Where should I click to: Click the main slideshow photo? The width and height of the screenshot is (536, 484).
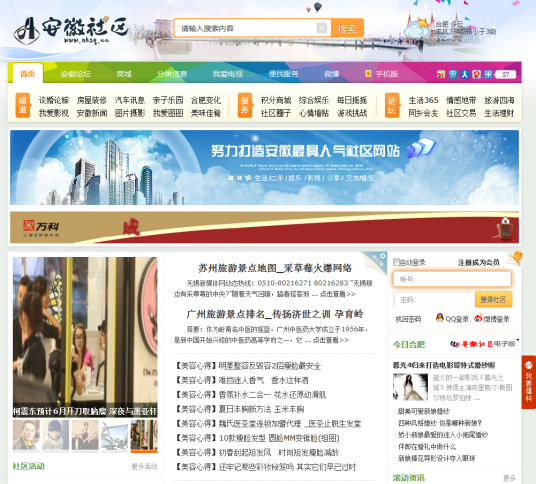[85, 337]
